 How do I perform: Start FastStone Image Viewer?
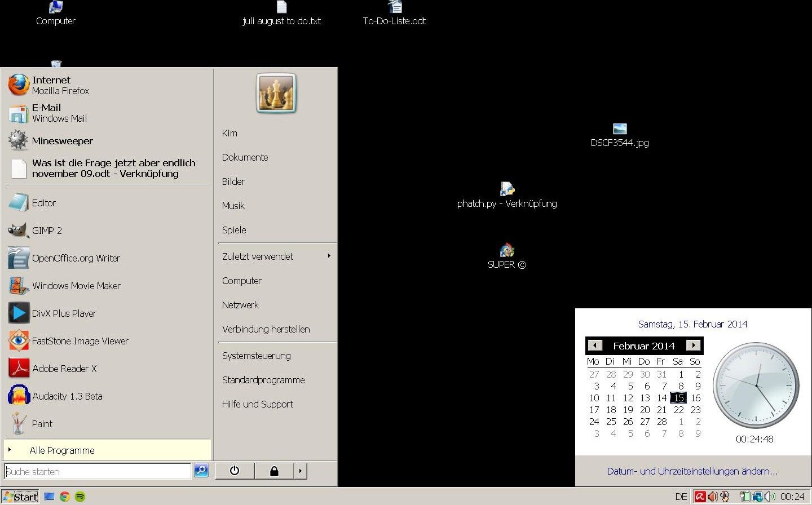point(80,341)
